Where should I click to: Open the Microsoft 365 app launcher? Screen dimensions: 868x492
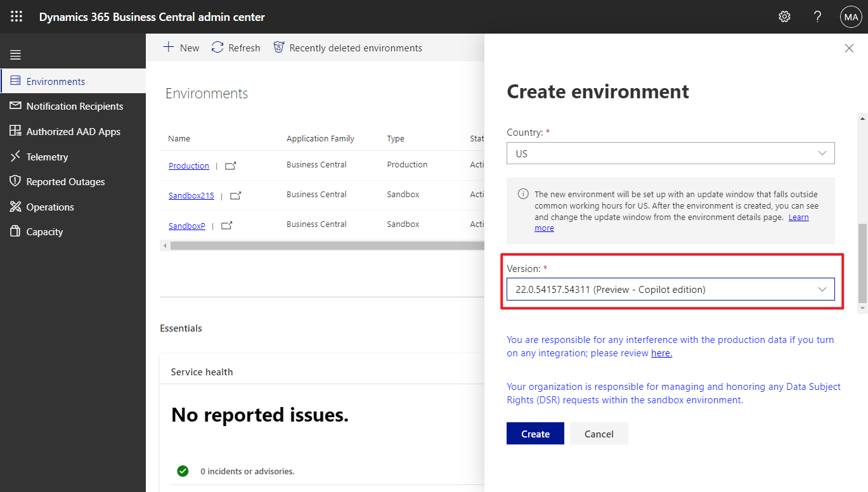pyautogui.click(x=16, y=16)
